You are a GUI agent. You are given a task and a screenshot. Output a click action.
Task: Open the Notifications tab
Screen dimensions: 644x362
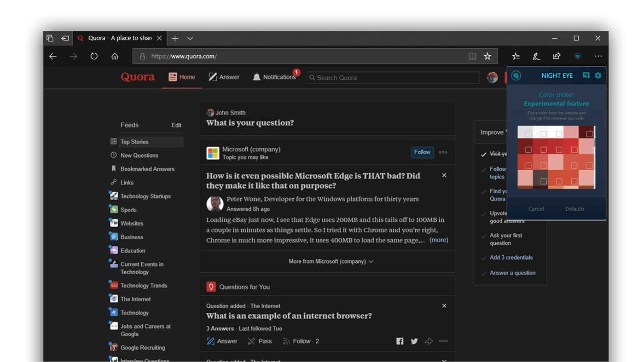(274, 77)
